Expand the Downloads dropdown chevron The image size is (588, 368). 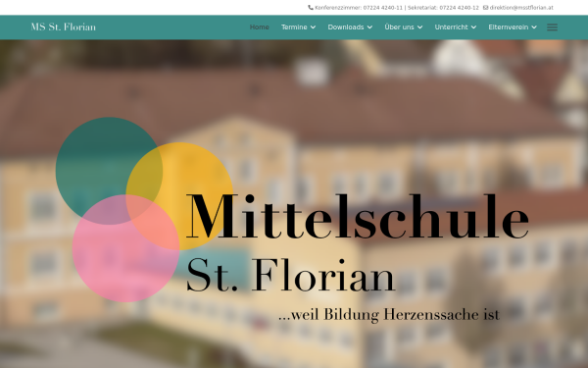[x=369, y=27]
